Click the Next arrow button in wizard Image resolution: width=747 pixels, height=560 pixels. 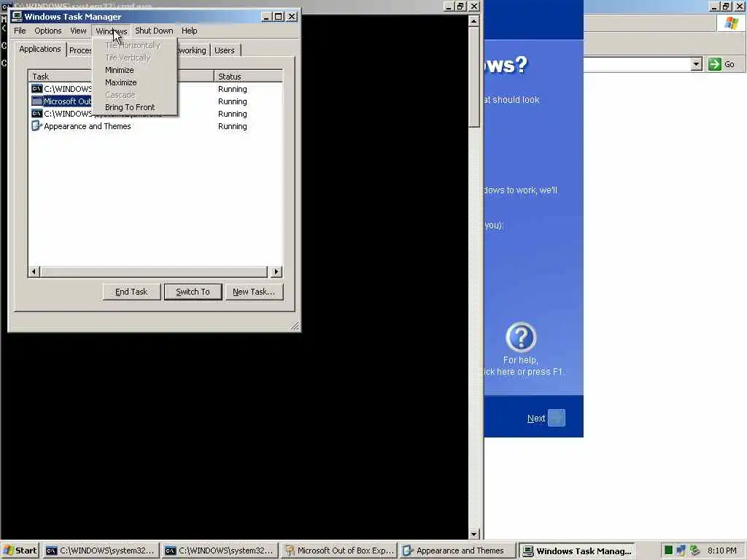557,418
